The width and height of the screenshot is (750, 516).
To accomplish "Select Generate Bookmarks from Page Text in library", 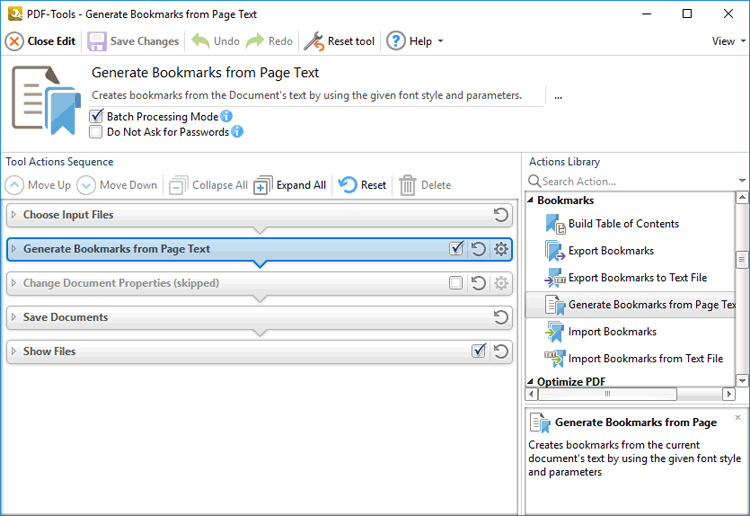I will (630, 305).
